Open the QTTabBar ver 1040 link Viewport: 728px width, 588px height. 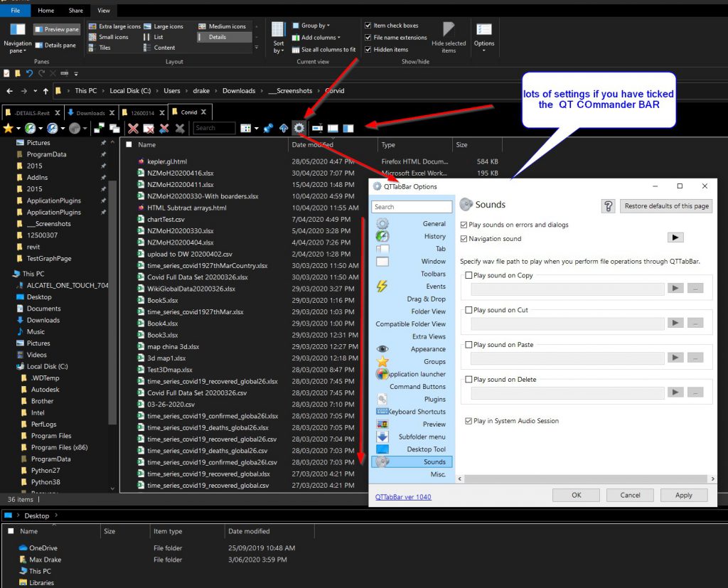tap(403, 497)
